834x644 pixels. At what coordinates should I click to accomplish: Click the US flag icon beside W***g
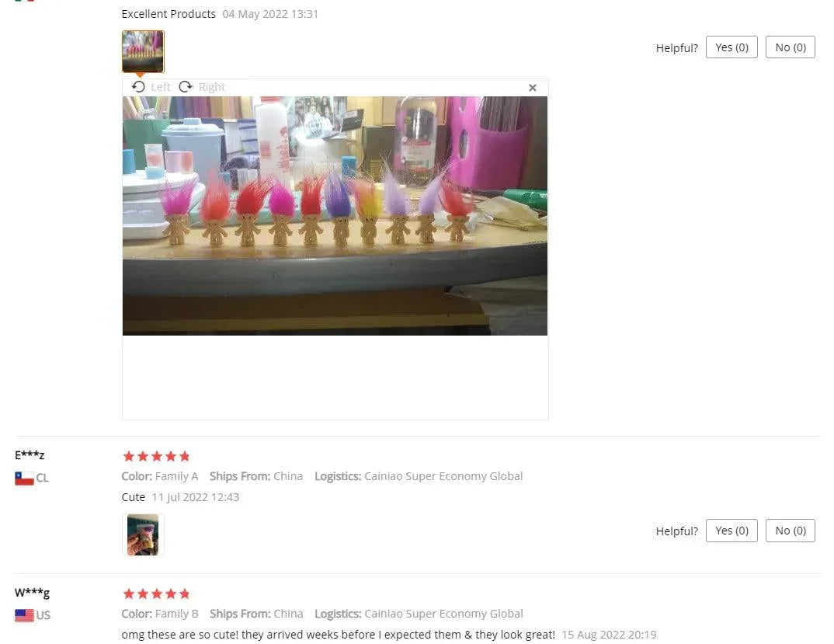(24, 615)
